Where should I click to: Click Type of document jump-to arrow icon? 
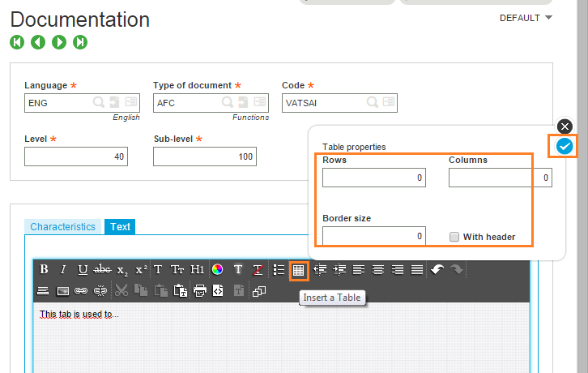point(243,102)
